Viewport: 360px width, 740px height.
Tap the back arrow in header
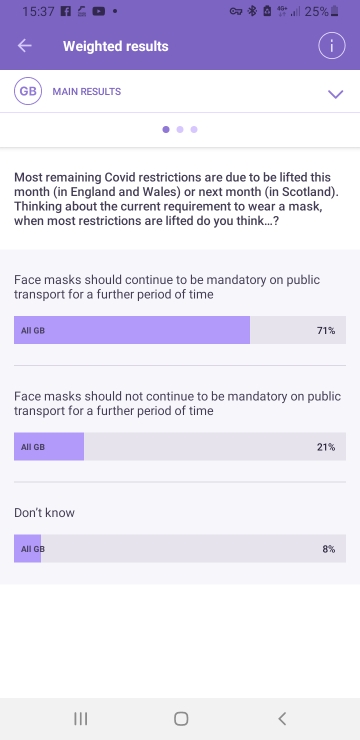pyautogui.click(x=25, y=46)
